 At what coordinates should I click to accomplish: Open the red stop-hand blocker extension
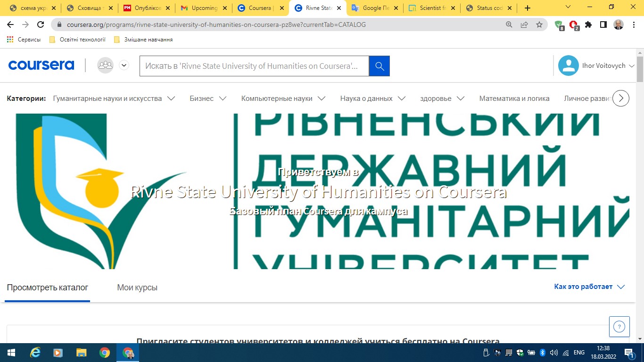[574, 25]
